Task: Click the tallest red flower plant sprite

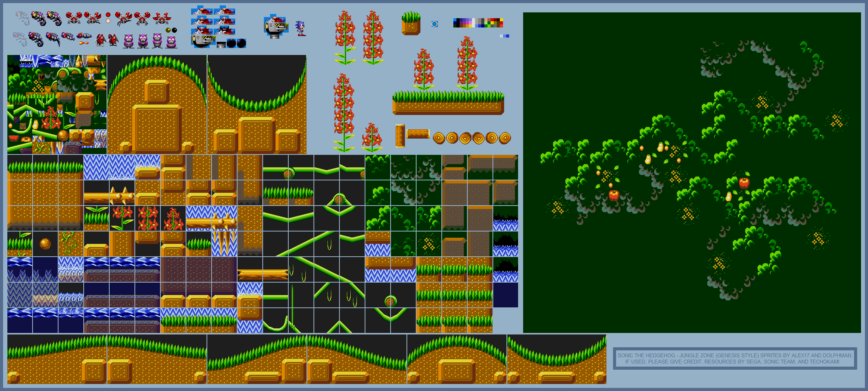Action: (343, 112)
